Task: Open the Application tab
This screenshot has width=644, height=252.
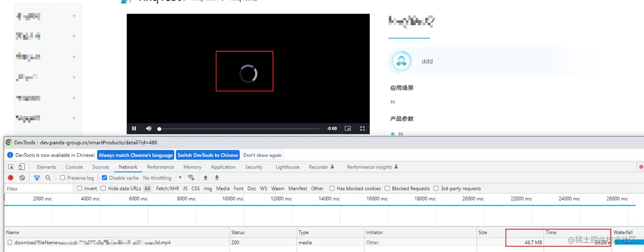Action: coord(223,167)
